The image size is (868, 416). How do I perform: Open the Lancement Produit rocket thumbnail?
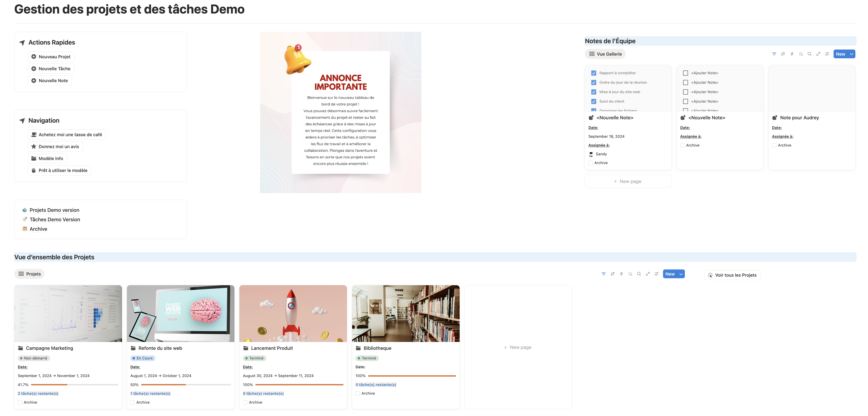coord(293,313)
